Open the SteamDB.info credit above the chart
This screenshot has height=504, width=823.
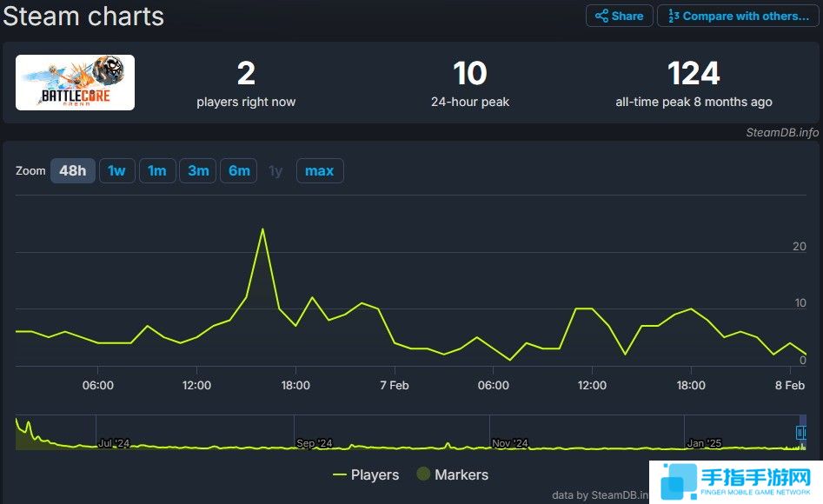(782, 132)
